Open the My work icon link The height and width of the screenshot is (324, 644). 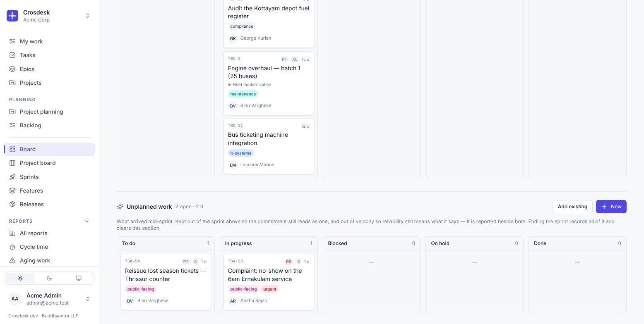pyautogui.click(x=12, y=41)
